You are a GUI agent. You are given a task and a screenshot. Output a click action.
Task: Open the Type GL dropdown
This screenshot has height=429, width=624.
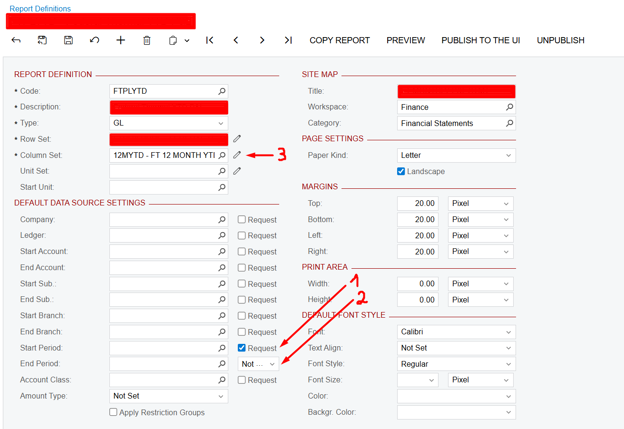(x=169, y=123)
